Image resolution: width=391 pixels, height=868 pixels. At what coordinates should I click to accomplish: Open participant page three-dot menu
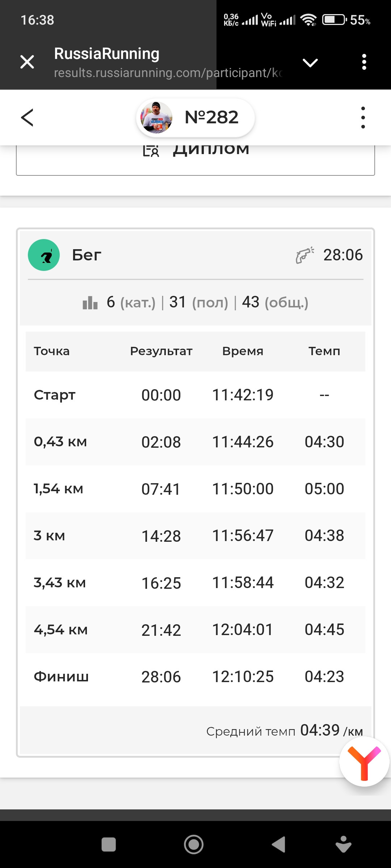coord(363,118)
